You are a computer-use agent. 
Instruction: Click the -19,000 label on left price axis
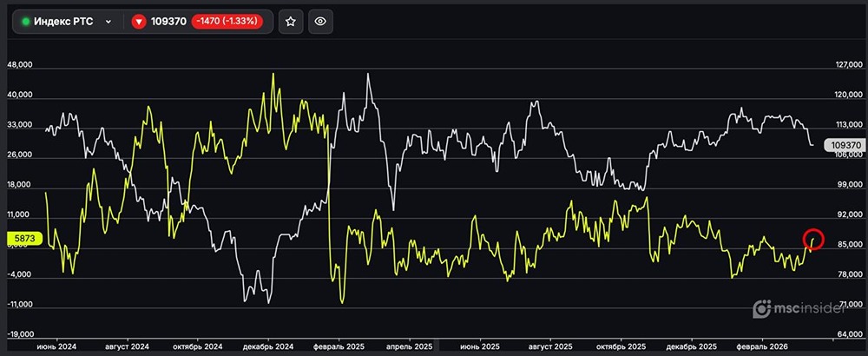19,334
